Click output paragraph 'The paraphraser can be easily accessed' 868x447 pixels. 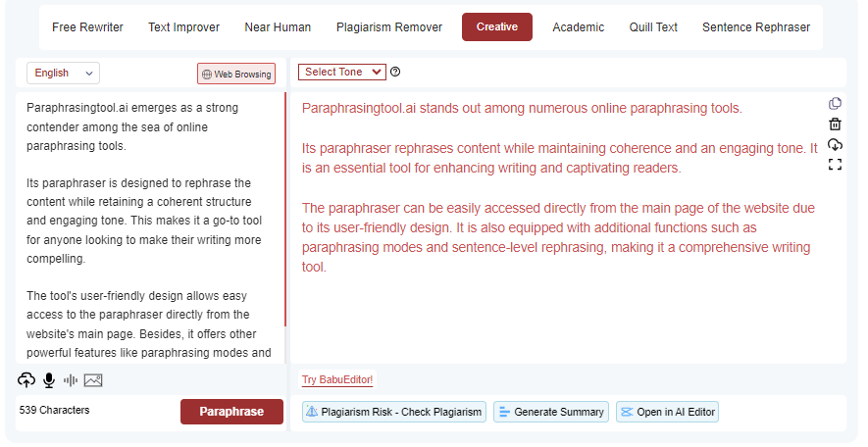(x=558, y=237)
